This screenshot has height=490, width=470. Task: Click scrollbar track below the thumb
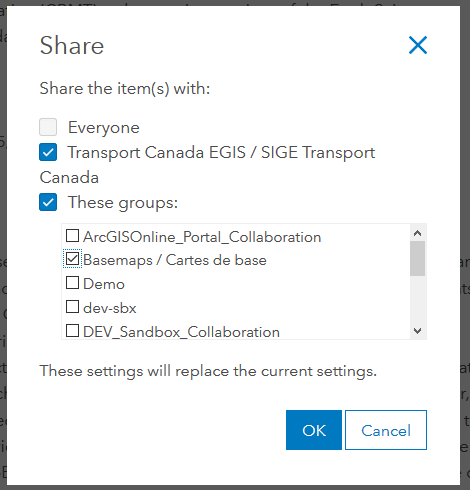point(418,299)
